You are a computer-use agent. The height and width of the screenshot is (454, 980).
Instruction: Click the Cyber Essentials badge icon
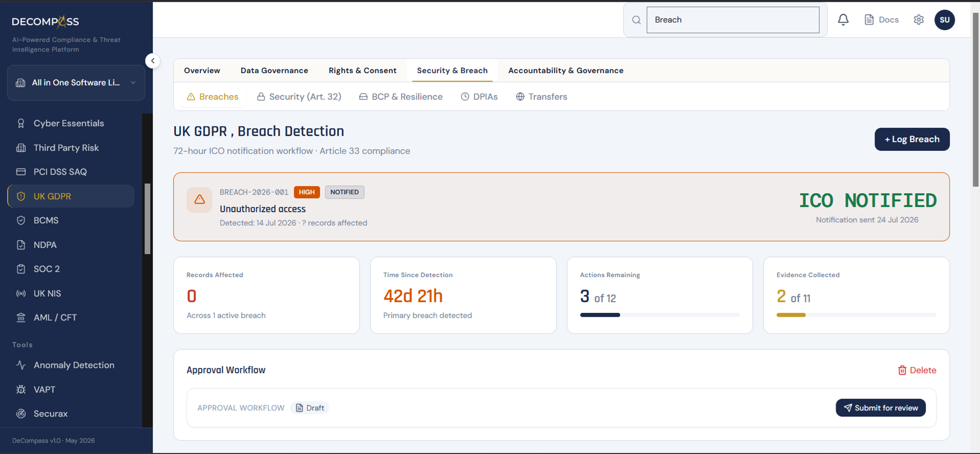click(x=21, y=123)
